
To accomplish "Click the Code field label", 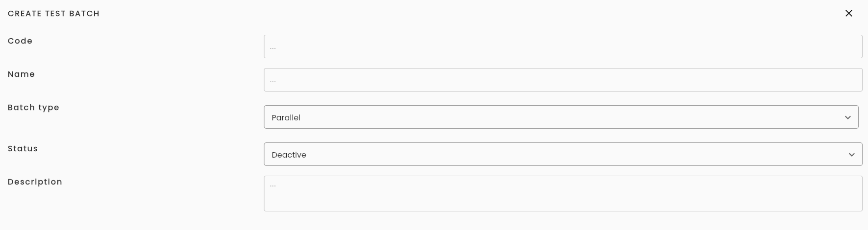I will coord(20,41).
